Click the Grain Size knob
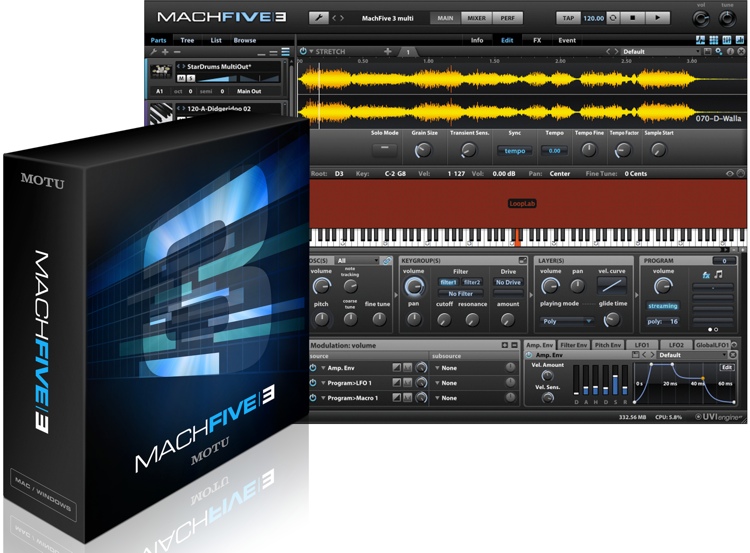 pos(423,151)
